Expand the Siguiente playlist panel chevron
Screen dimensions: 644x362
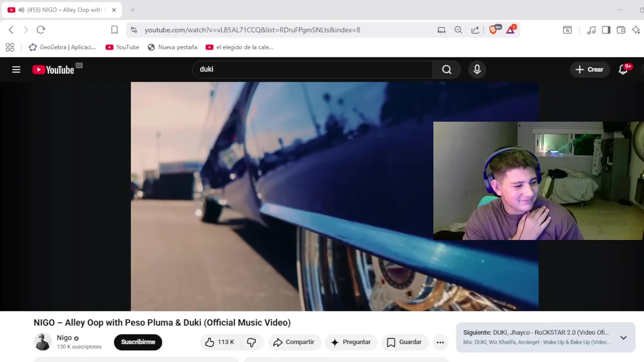click(623, 338)
